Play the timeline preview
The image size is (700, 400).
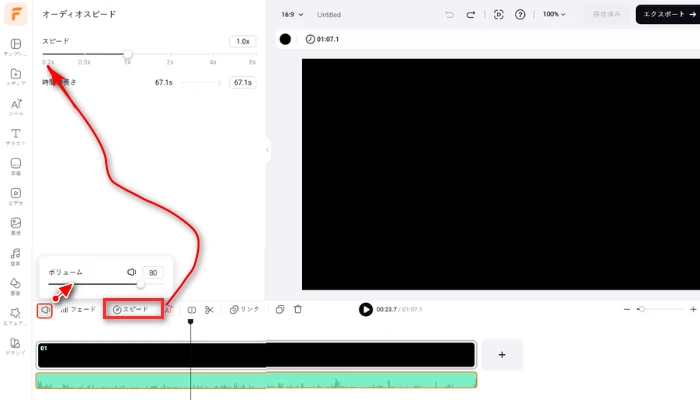[366, 309]
